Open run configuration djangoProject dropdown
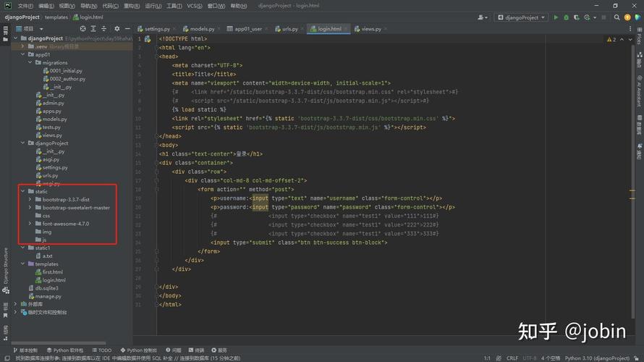The width and height of the screenshot is (644, 362). [522, 17]
